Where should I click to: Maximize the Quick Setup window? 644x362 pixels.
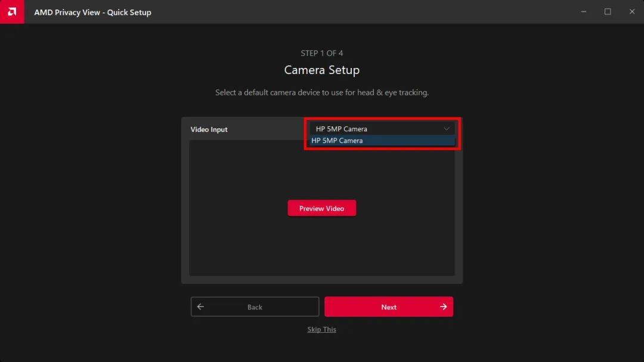point(607,11)
